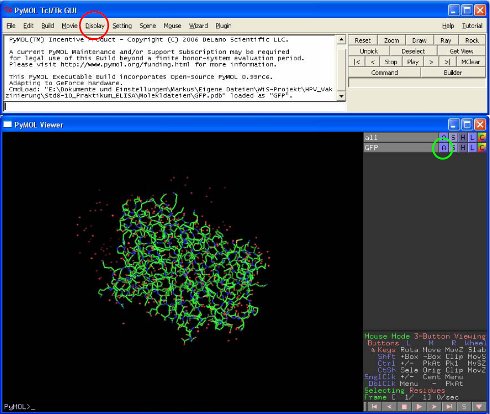Click the Zoom button

click(x=391, y=40)
